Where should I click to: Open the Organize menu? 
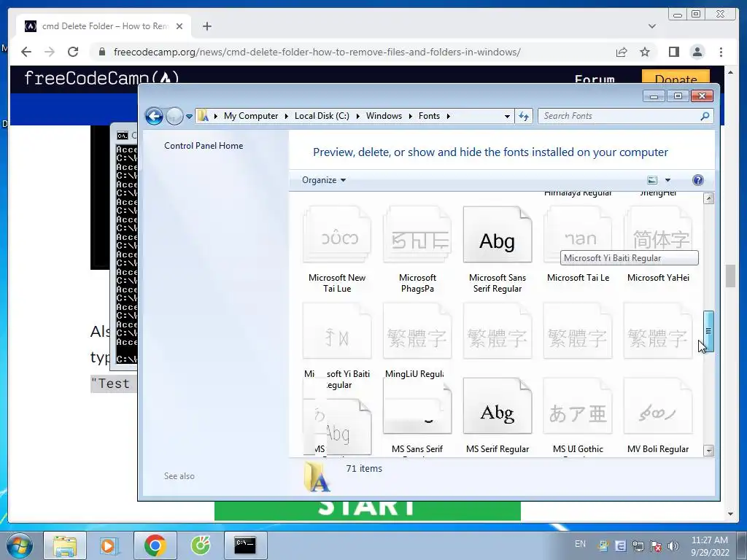(x=324, y=180)
